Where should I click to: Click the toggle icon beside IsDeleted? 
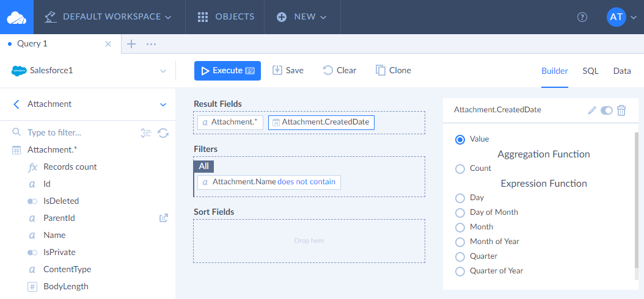[x=32, y=201]
